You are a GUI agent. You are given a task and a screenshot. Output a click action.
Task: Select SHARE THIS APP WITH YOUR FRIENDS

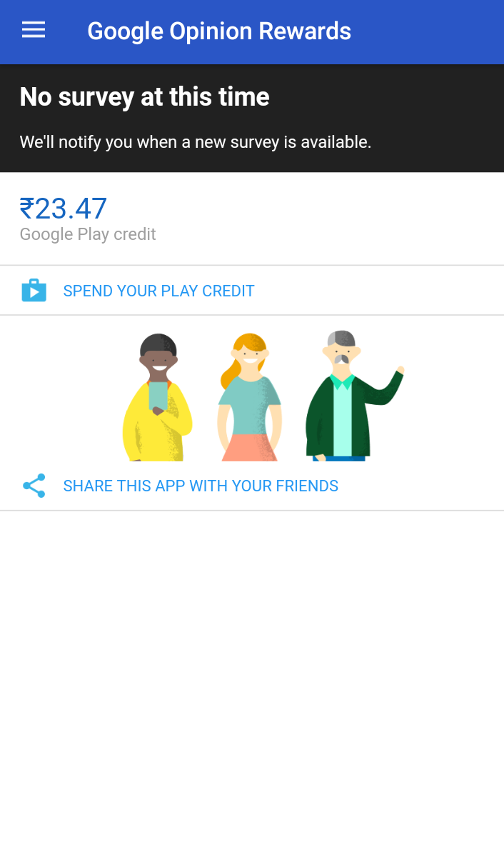201,486
